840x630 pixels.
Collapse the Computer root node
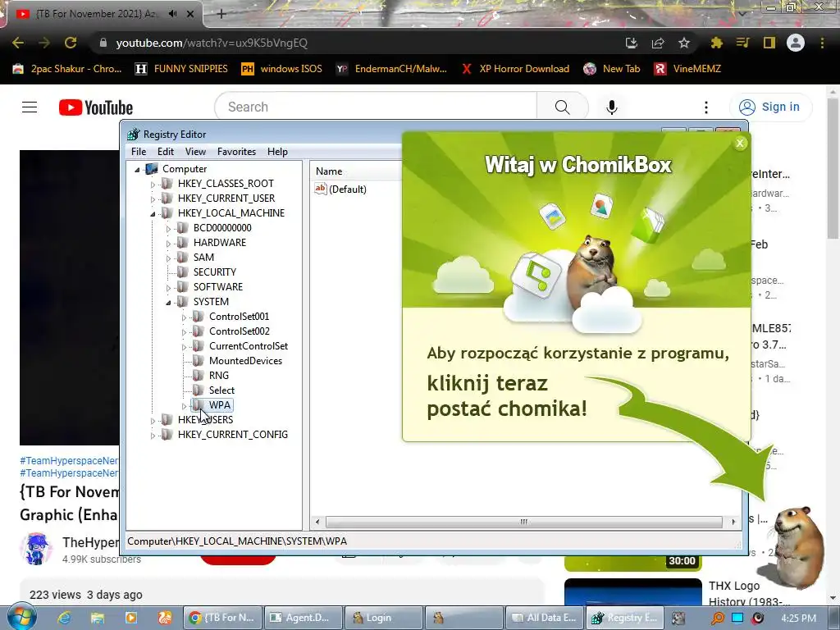pos(137,169)
